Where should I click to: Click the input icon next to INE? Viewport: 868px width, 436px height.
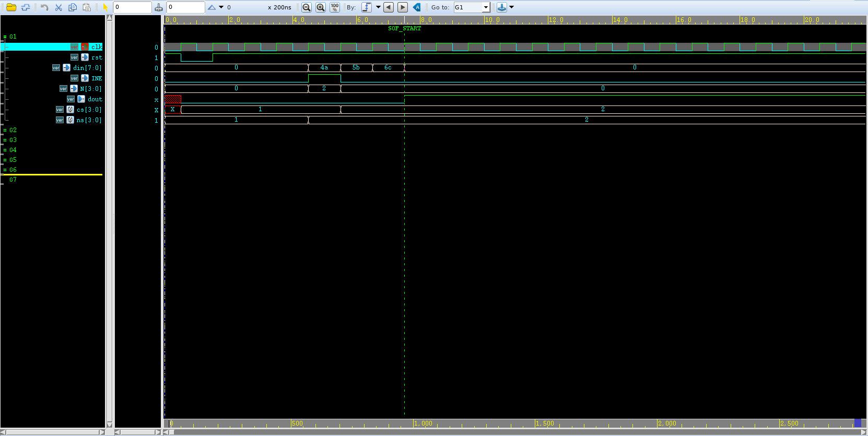click(85, 78)
